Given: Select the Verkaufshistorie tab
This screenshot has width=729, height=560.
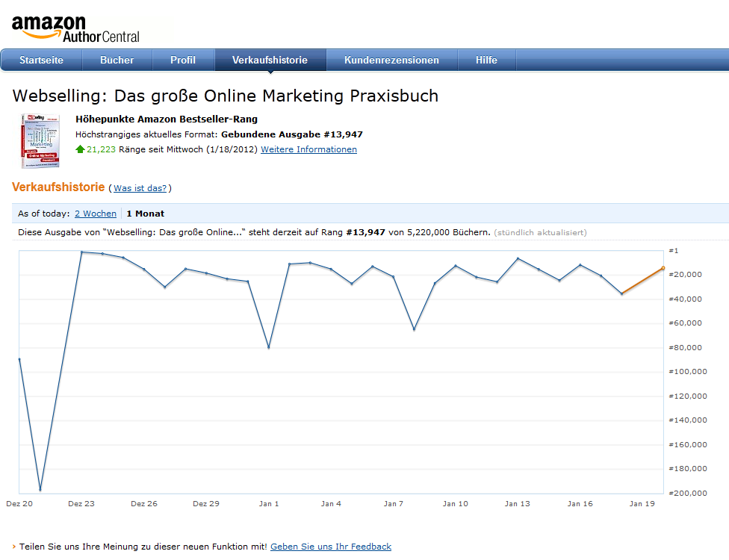Looking at the screenshot, I should [270, 60].
